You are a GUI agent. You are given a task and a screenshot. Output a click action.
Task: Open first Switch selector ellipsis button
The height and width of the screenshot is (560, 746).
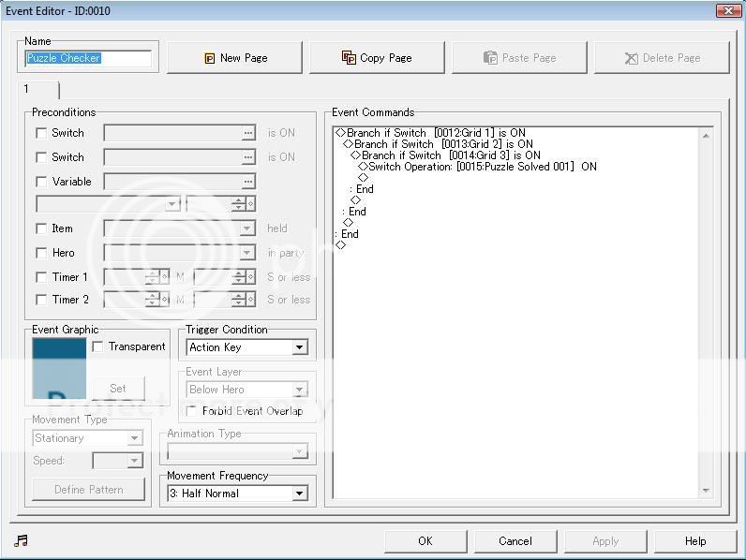point(248,133)
